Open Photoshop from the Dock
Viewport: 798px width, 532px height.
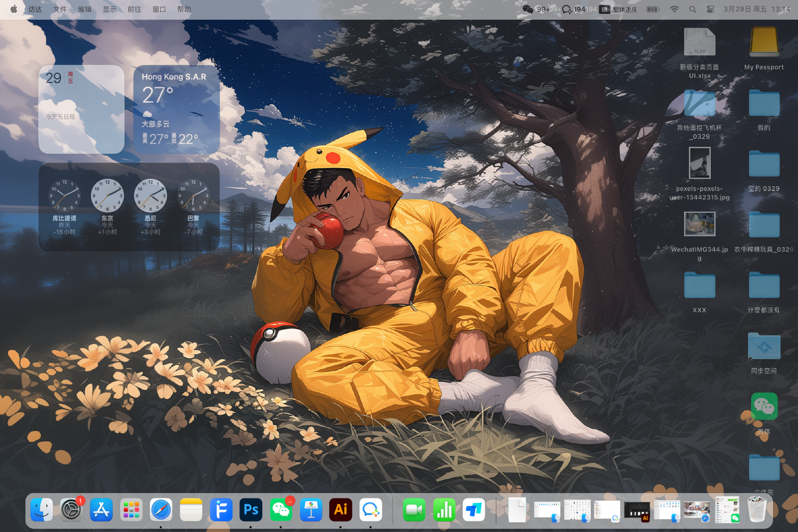tap(251, 510)
